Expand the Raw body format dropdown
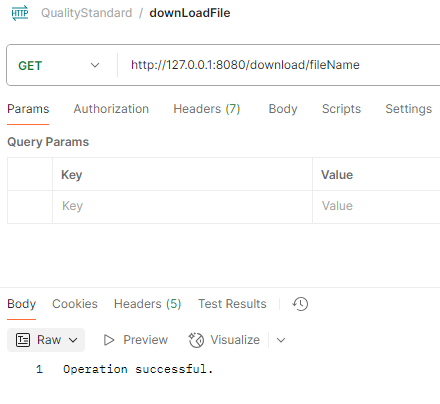The width and height of the screenshot is (440, 404). tap(46, 340)
